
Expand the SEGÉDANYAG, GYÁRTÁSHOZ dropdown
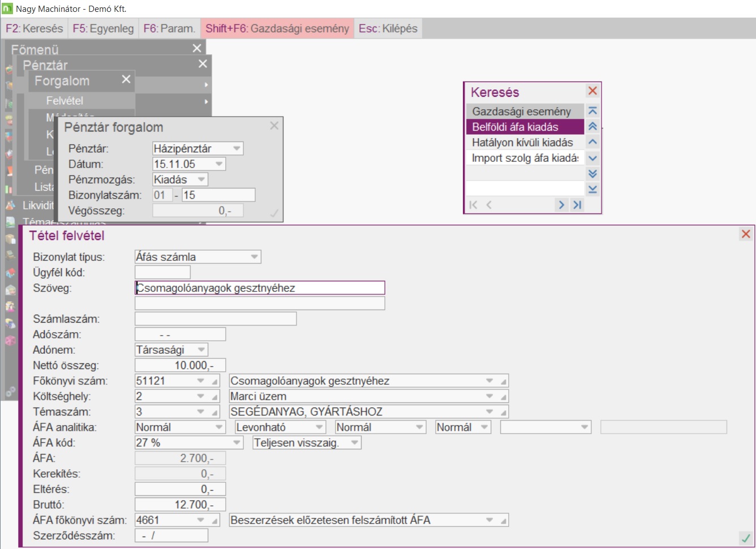[x=489, y=411]
